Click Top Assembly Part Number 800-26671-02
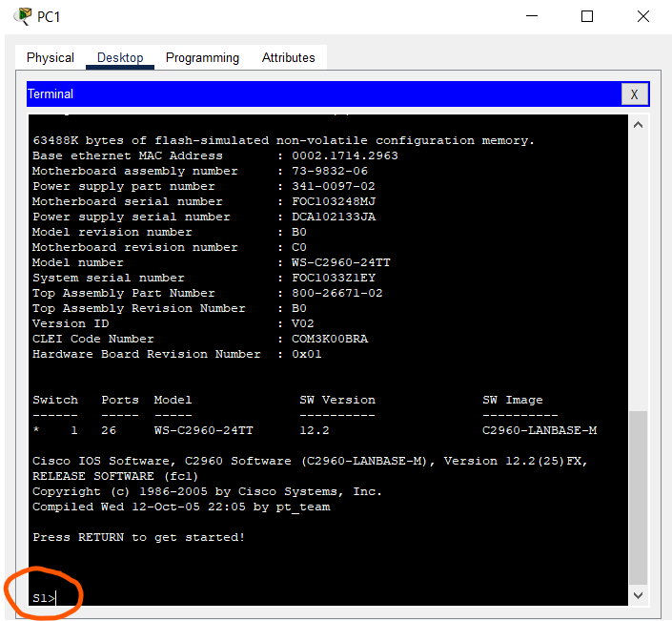 [x=337, y=293]
